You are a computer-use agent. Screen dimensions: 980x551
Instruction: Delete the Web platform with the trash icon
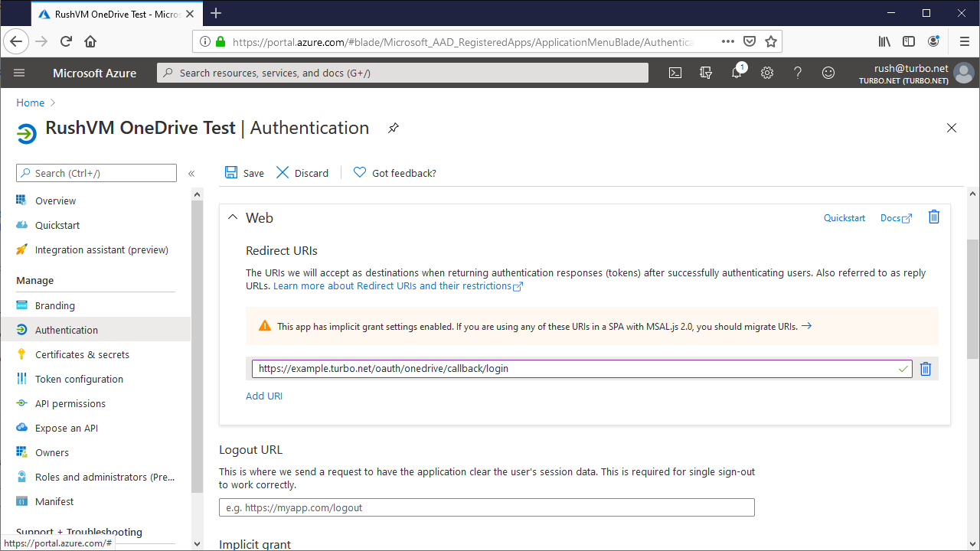[933, 217]
